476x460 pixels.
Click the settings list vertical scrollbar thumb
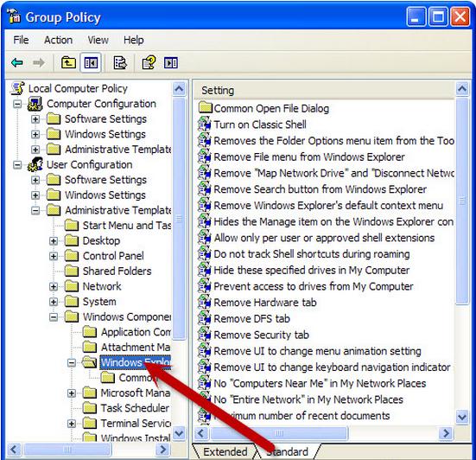462,201
